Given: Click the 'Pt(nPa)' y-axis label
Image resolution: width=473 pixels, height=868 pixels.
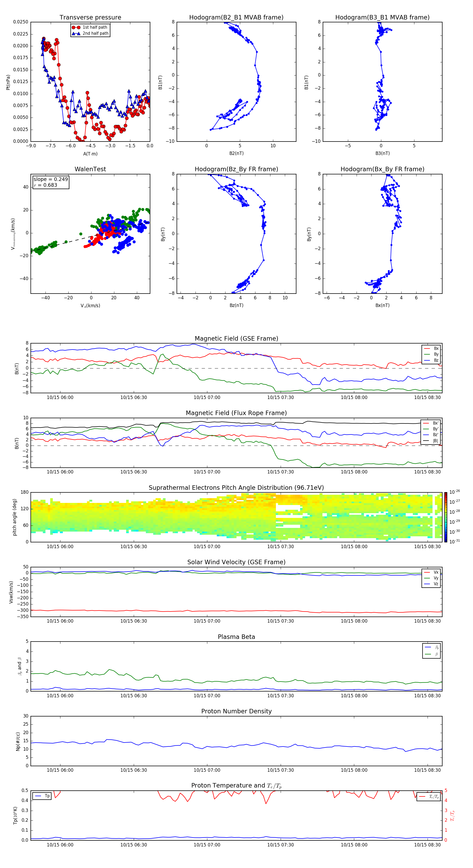Looking at the screenshot, I should [x=8, y=82].
